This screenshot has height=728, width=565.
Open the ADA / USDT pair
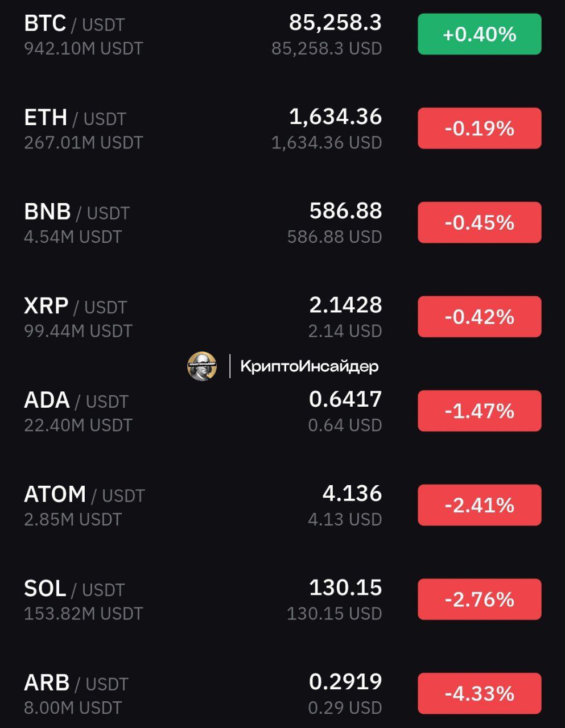pyautogui.click(x=76, y=400)
